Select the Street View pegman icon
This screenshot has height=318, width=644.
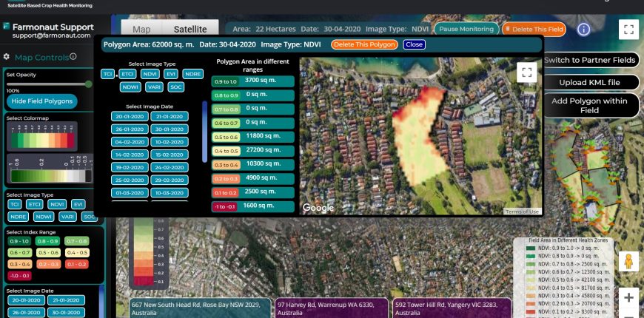pyautogui.click(x=628, y=261)
